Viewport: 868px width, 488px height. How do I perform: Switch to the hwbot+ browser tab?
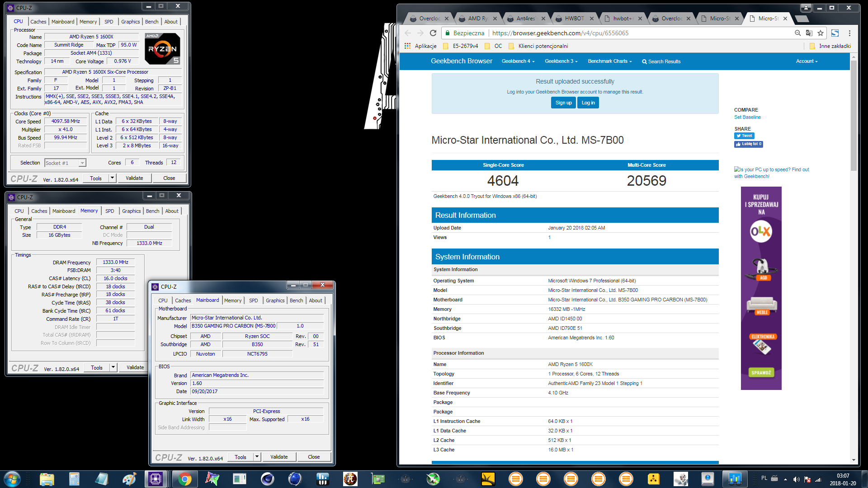coord(623,19)
